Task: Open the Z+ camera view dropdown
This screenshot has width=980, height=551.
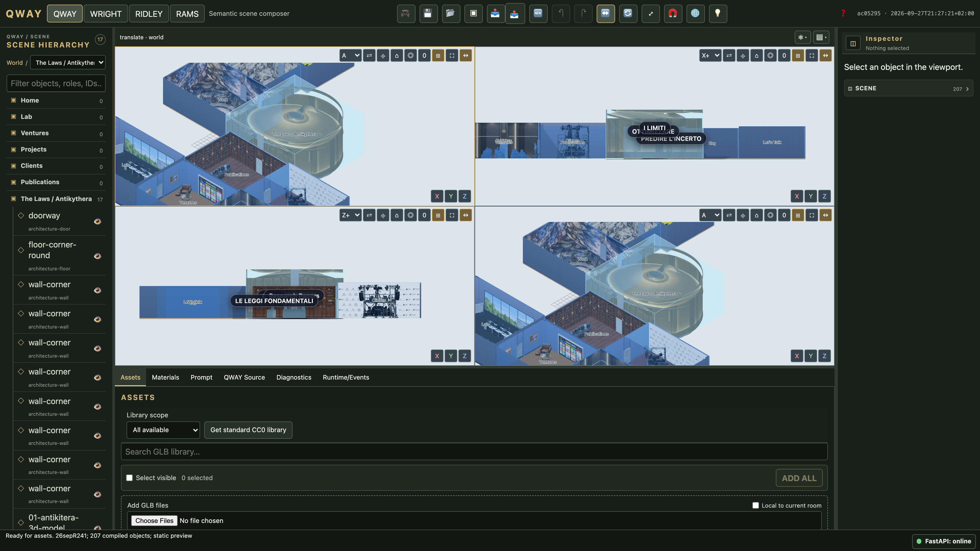Action: tap(350, 215)
